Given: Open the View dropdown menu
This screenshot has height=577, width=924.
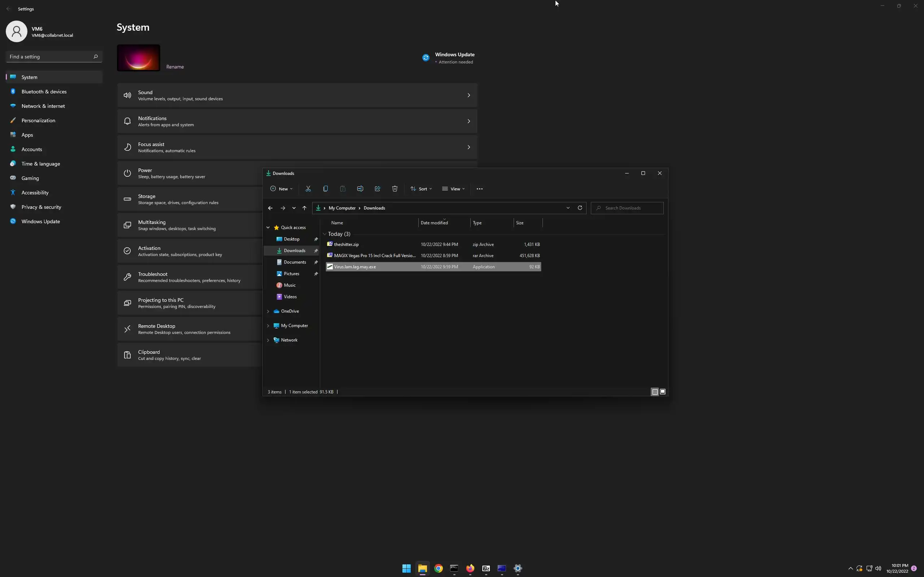Looking at the screenshot, I should coord(454,189).
